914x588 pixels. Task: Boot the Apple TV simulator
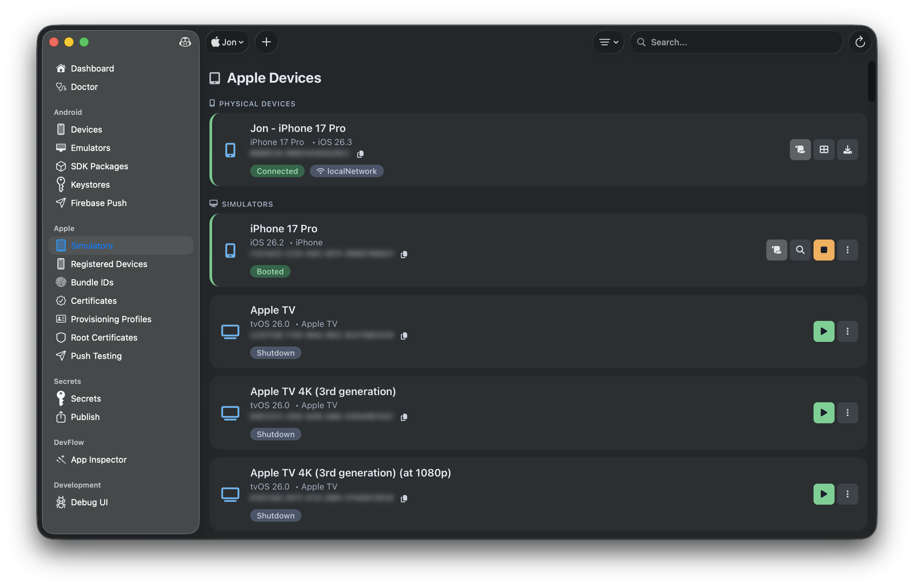[x=824, y=331]
